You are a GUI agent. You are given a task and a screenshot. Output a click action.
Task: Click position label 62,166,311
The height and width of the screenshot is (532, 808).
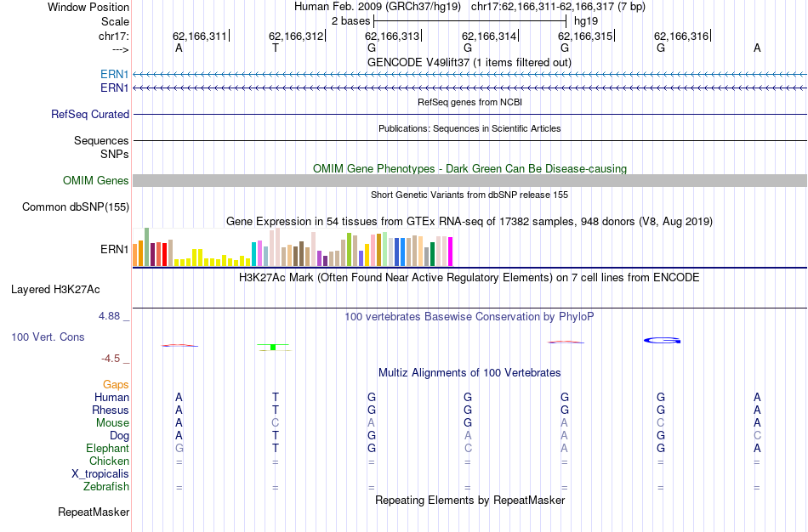pos(199,36)
